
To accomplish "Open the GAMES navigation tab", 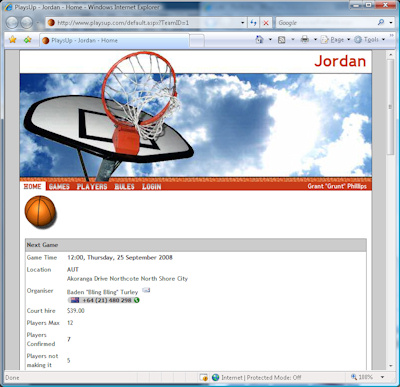I will point(59,187).
